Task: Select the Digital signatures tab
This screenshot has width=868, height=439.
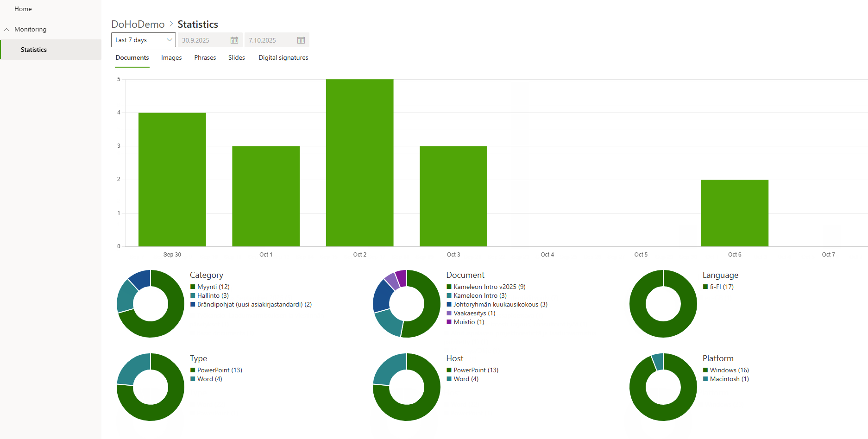Action: [283, 58]
